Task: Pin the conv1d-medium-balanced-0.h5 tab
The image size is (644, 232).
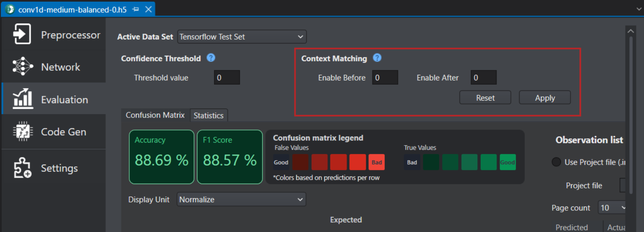Action: pyautogui.click(x=136, y=9)
